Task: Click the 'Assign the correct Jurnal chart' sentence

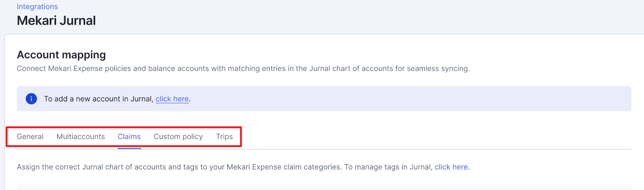Action: click(180, 167)
